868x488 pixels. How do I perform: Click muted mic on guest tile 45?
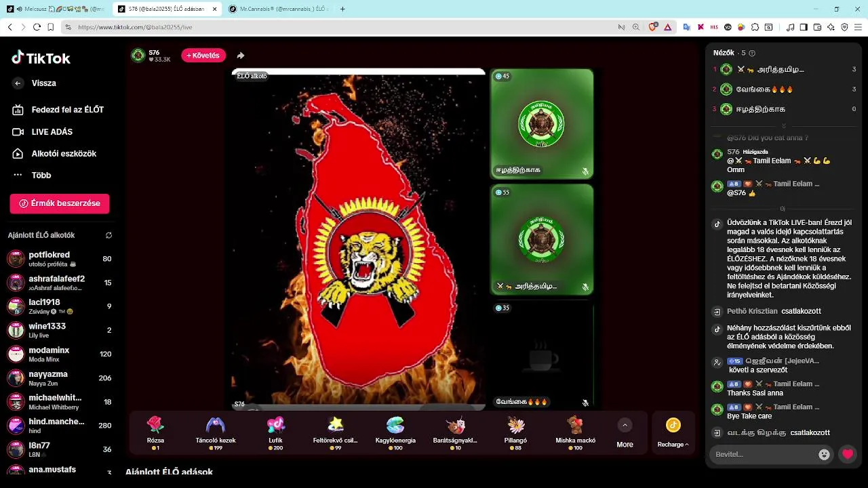585,171
